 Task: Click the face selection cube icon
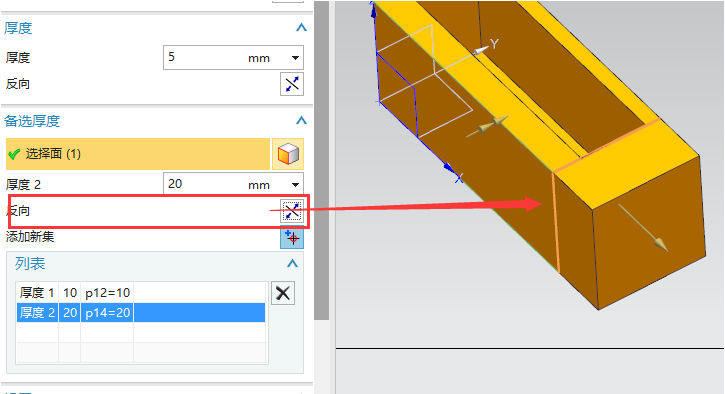click(288, 154)
